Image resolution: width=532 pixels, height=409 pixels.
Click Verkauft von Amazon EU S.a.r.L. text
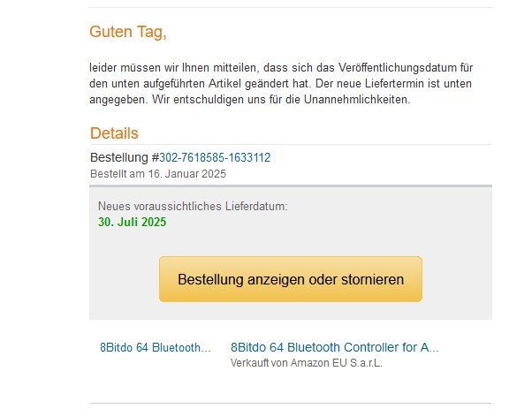pos(307,363)
